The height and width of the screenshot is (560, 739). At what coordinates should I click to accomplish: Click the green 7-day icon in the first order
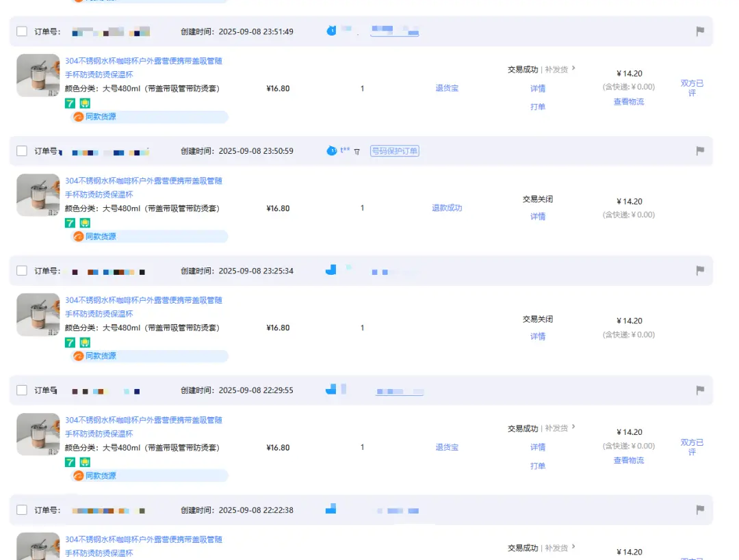[x=70, y=103]
